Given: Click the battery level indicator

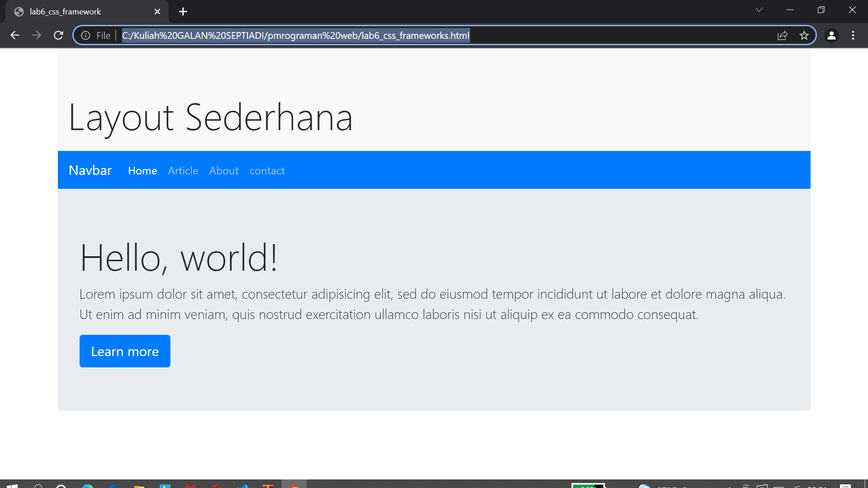Looking at the screenshot, I should point(588,486).
